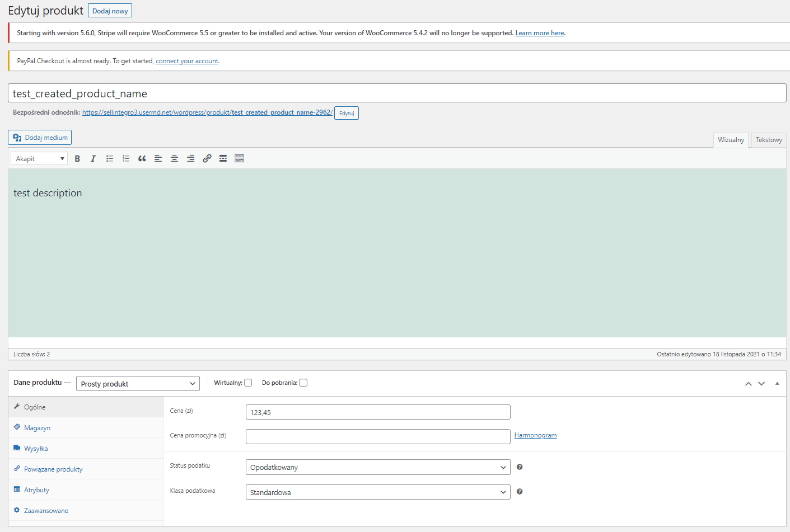Click the Cena promocyjna field

click(x=378, y=437)
